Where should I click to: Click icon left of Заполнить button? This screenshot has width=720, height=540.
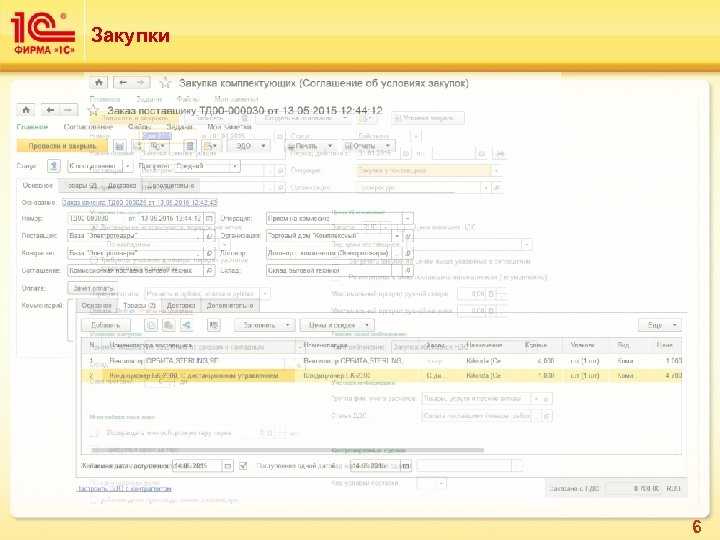click(x=214, y=325)
